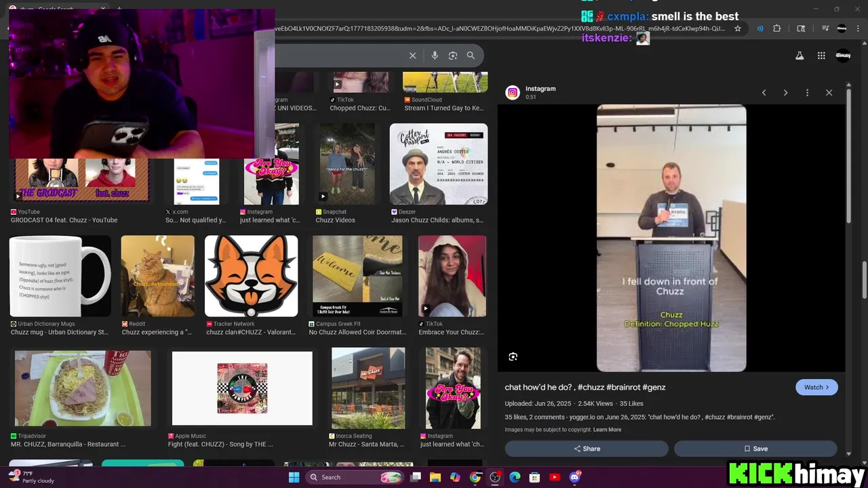Image resolution: width=868 pixels, height=488 pixels.
Task: Click the page vertical scrollbar thumb
Action: click(864, 279)
